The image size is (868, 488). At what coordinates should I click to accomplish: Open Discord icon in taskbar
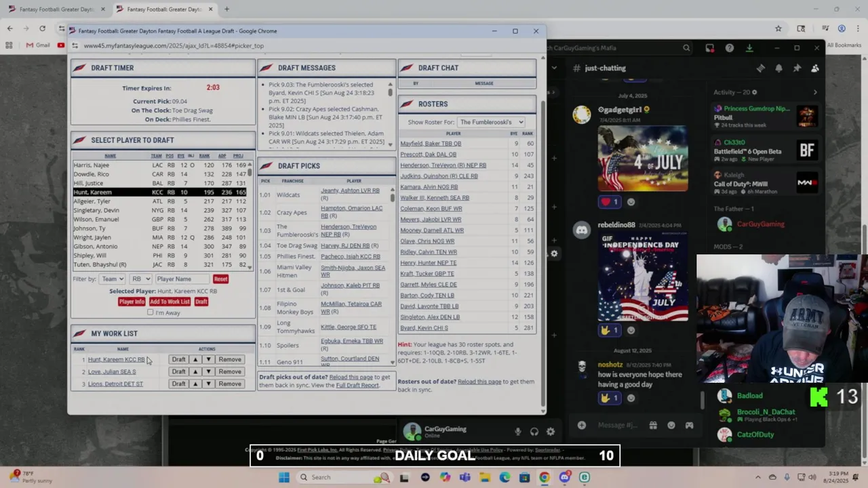[x=564, y=477]
